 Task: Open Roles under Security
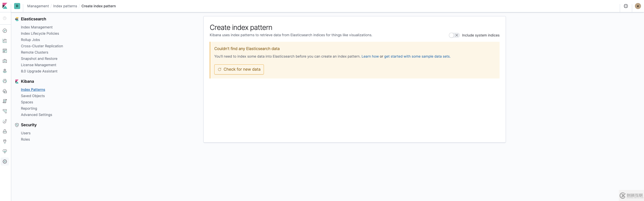point(25,139)
